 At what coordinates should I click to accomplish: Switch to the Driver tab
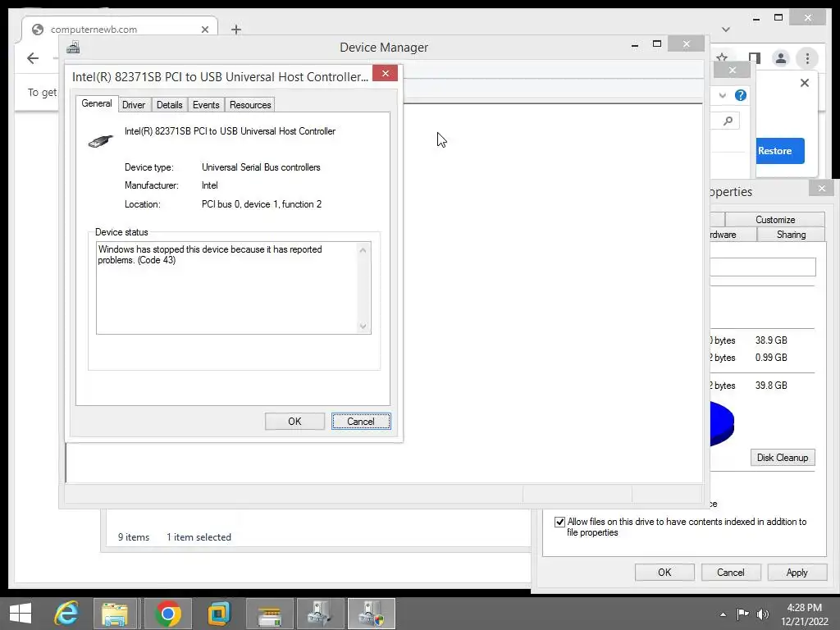click(x=134, y=105)
